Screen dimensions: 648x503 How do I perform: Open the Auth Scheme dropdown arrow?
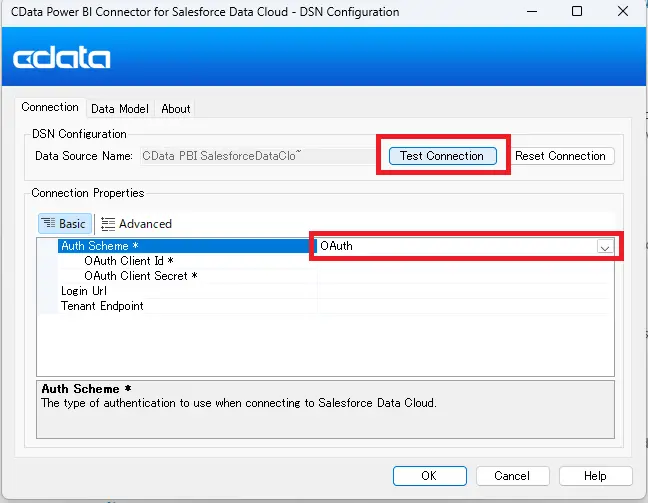[604, 246]
